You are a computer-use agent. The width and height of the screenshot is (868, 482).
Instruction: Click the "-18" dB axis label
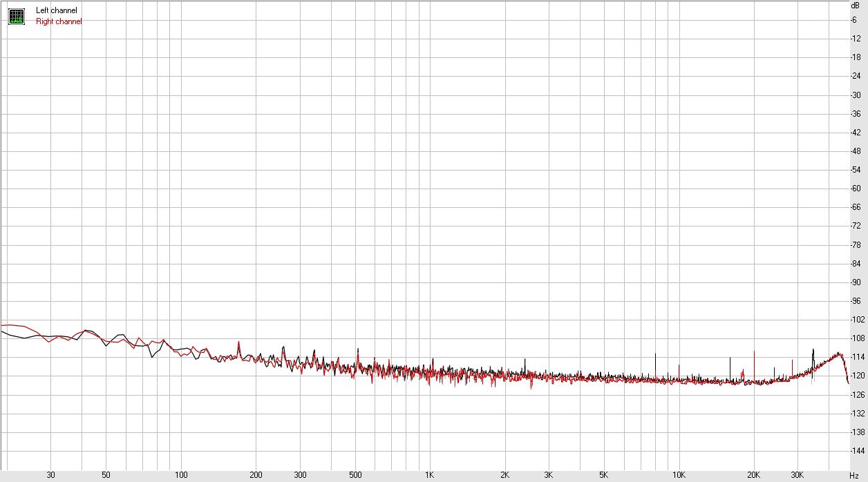coord(856,57)
